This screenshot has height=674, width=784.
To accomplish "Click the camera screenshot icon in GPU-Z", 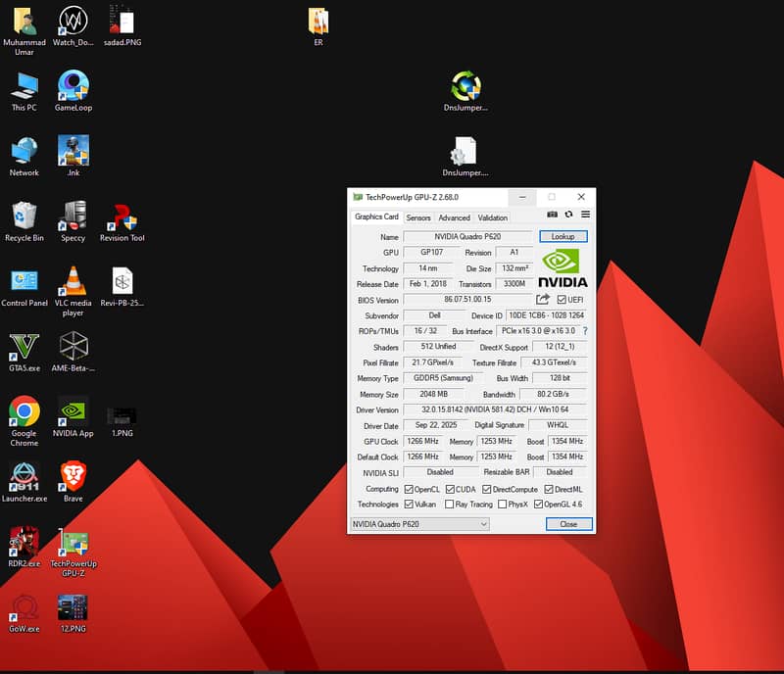I will pos(552,215).
